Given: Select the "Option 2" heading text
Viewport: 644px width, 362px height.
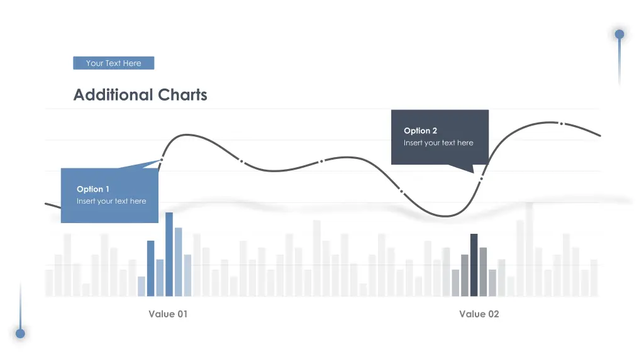Looking at the screenshot, I should click(x=421, y=131).
